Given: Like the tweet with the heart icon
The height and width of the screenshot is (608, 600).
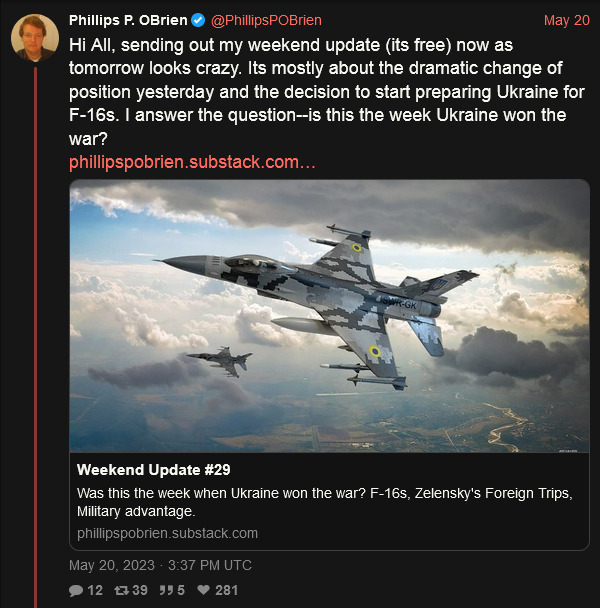Looking at the screenshot, I should coord(204,590).
